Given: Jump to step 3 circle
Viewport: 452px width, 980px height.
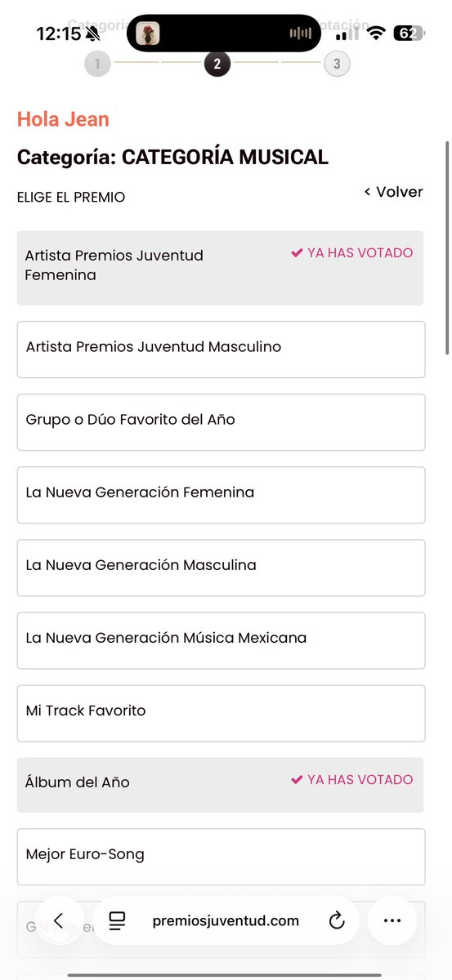Looking at the screenshot, I should (x=337, y=64).
